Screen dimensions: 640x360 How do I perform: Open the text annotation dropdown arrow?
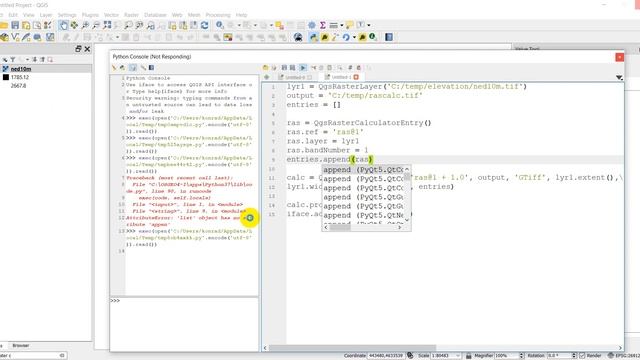[369, 25]
